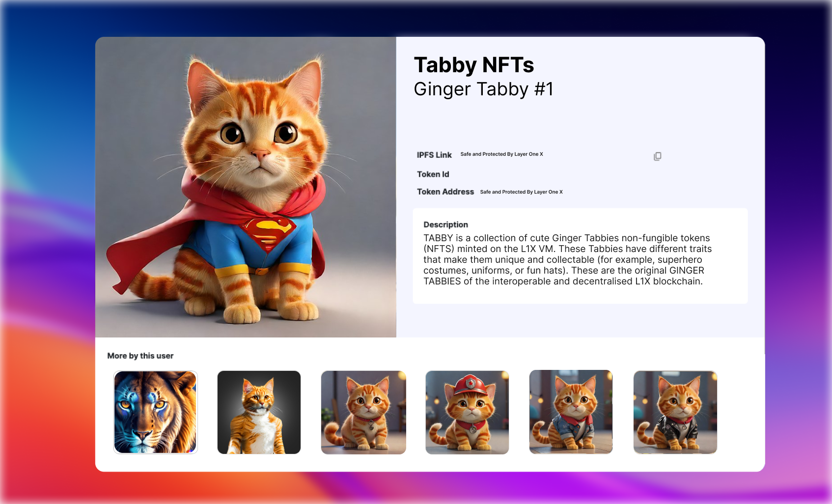Viewport: 832px width, 504px height.
Task: Click the 'Tabby NFTs' collection title
Action: coord(474,65)
